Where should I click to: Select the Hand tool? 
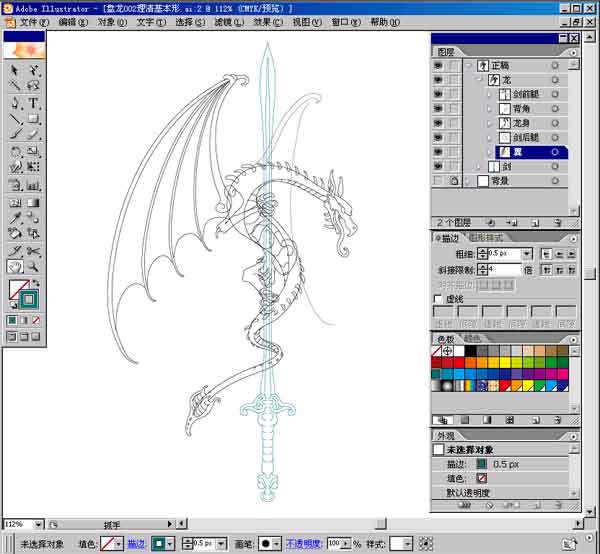click(15, 266)
